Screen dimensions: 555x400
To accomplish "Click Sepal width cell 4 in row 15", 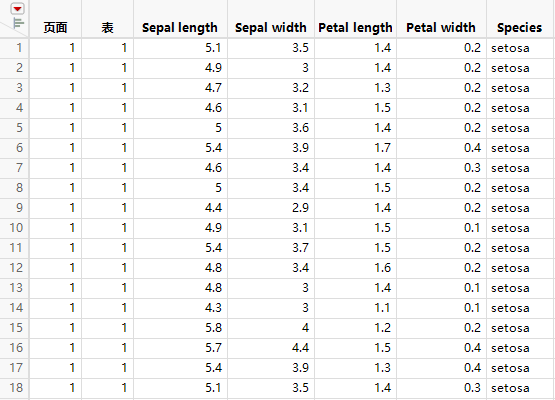I will [x=271, y=328].
